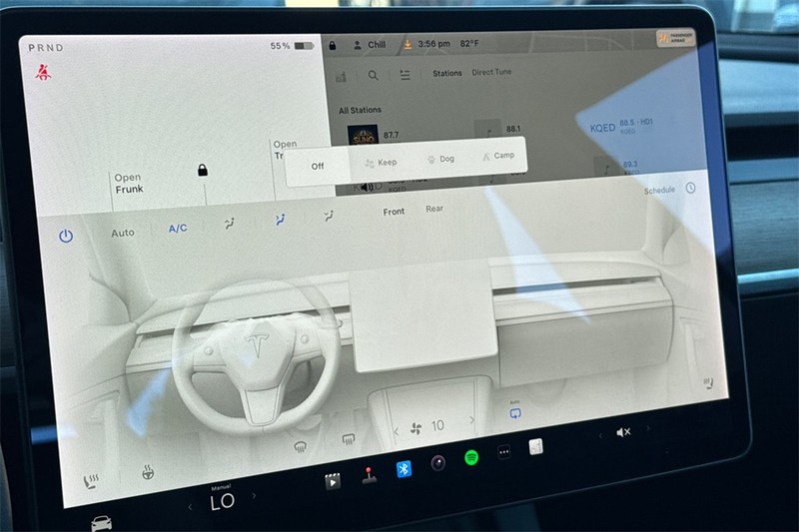Open the Chill driver profile menu
Viewport: 799px width, 532px height.
pos(370,45)
